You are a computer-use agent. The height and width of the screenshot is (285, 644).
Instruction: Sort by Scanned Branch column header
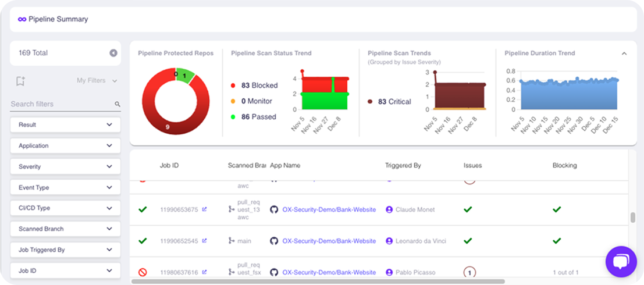click(247, 166)
